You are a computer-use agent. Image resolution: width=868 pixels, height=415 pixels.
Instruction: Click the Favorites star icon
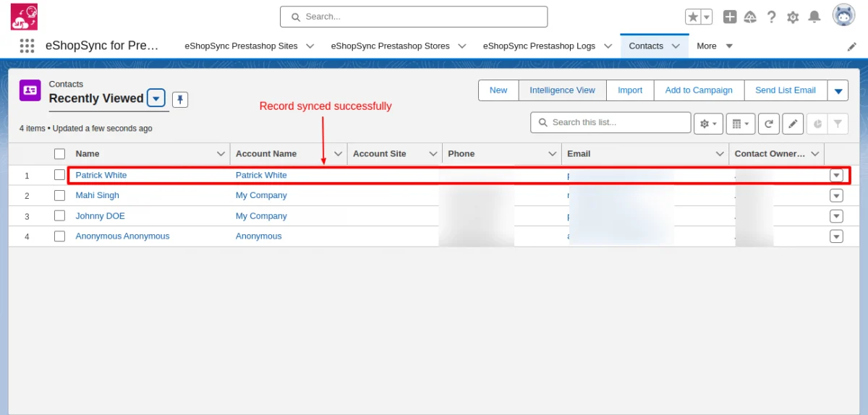point(693,17)
